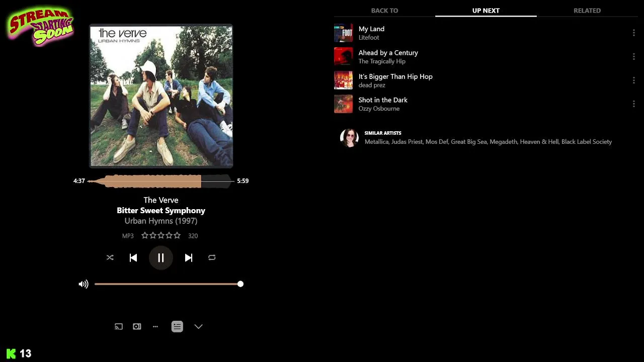This screenshot has height=362, width=644.
Task: Play Ahead by a Century from queue
Action: pos(486,56)
